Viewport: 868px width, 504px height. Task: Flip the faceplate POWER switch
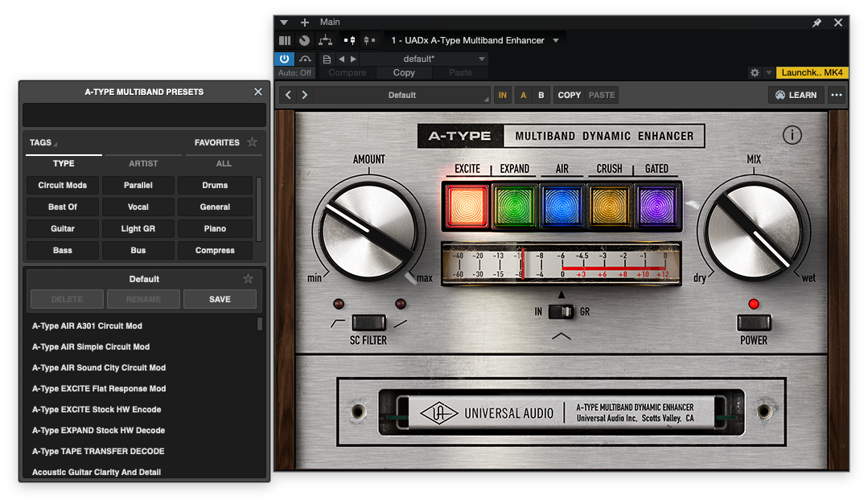(754, 322)
